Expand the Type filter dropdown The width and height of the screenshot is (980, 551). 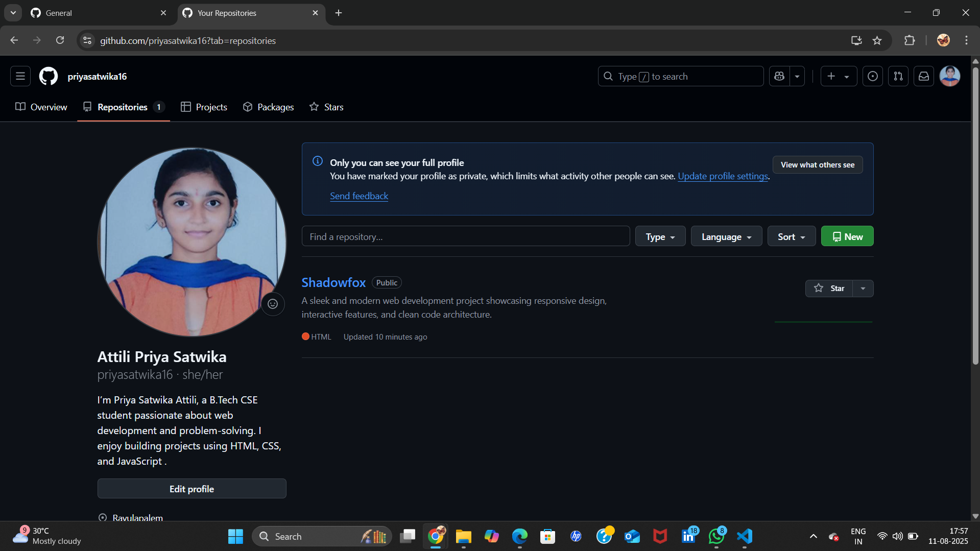660,236
